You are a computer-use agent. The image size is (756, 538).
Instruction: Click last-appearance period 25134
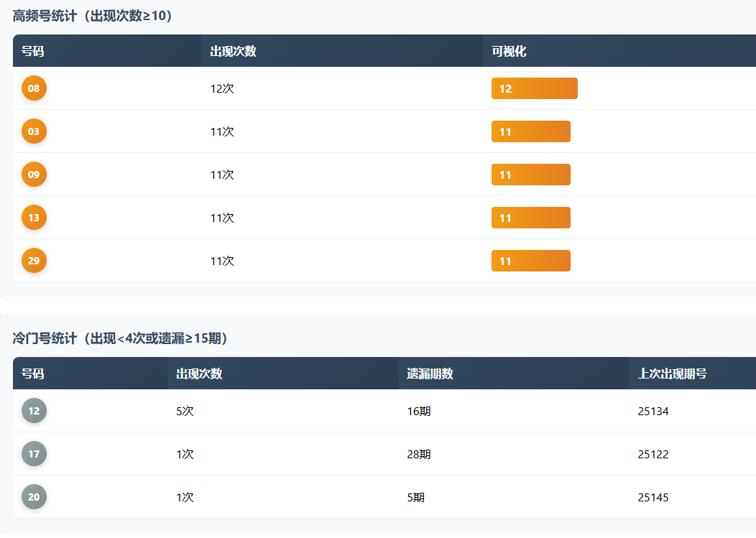pos(653,411)
